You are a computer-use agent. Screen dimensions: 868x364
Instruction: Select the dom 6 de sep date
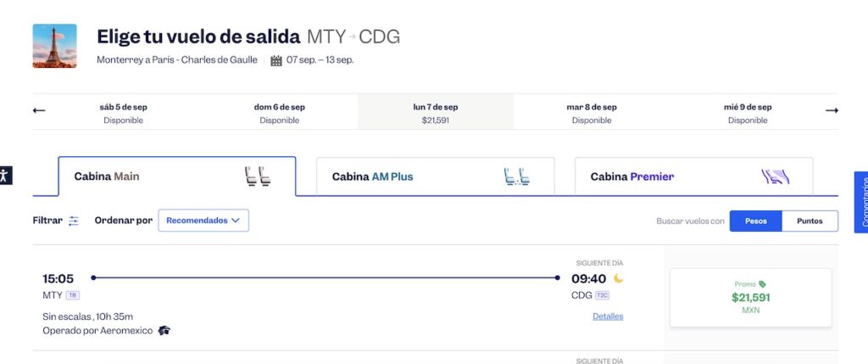[x=280, y=113]
